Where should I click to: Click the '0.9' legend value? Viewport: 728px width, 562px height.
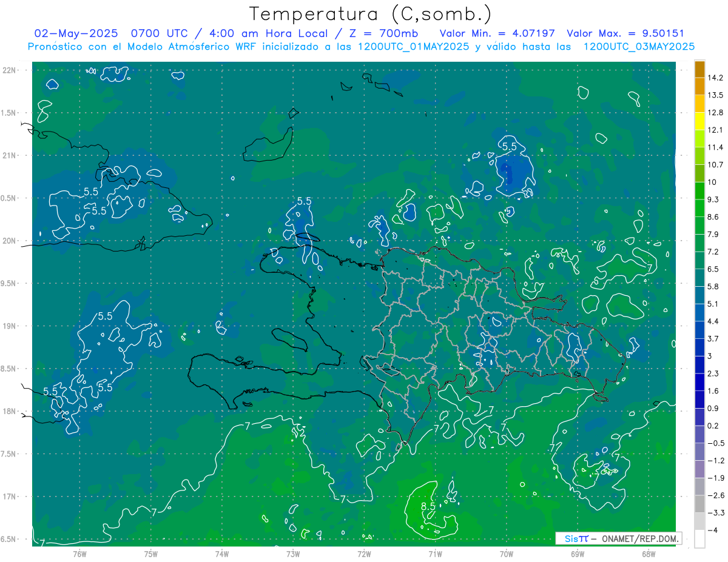tap(715, 408)
